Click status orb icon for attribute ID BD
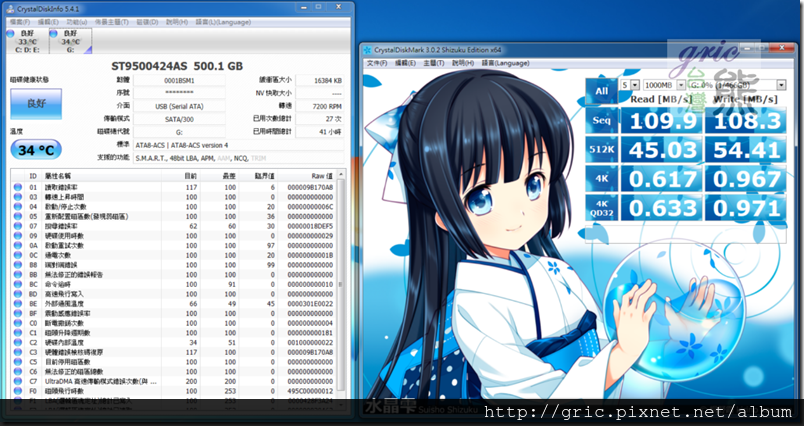804x426 pixels. 18,294
